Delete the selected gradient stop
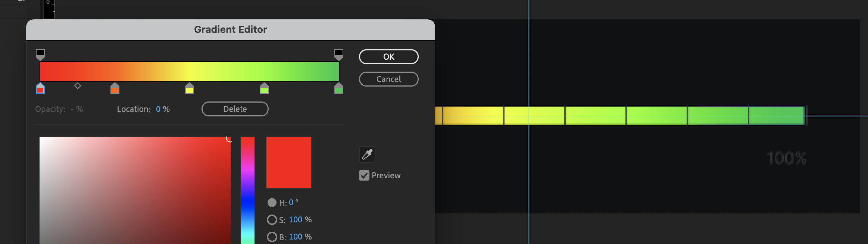This screenshot has height=244, width=868. pyautogui.click(x=235, y=109)
